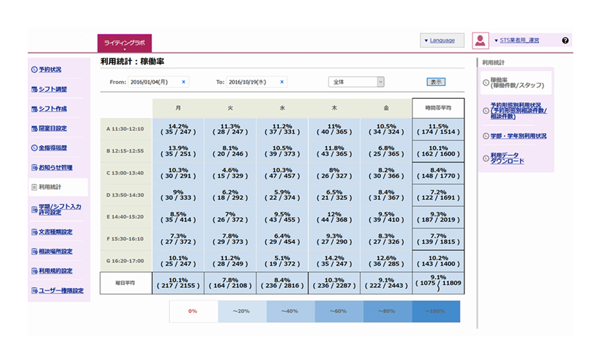The image size is (601, 364).
Task: Clear the From date with x icon
Action: pos(184,82)
